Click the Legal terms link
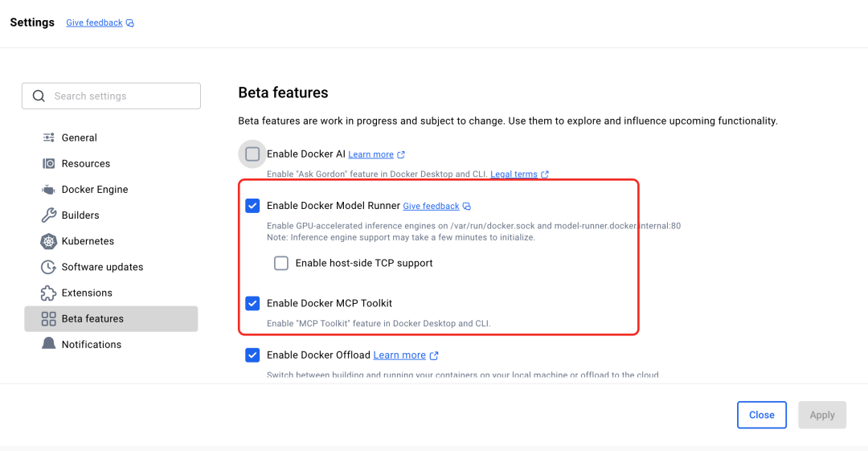Image resolution: width=868 pixels, height=451 pixels. [x=514, y=174]
